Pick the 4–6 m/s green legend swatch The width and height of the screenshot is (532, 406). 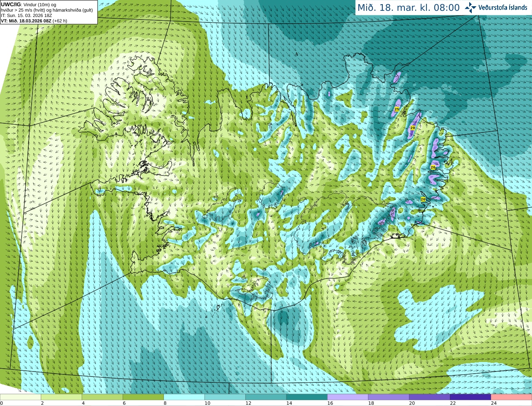pyautogui.click(x=103, y=397)
